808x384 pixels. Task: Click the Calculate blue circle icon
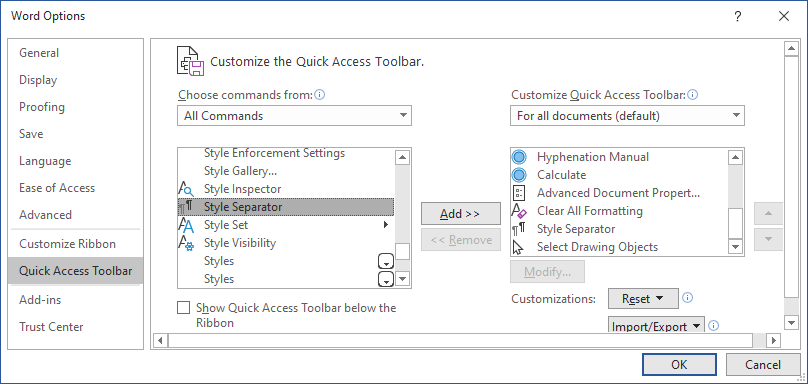point(519,175)
